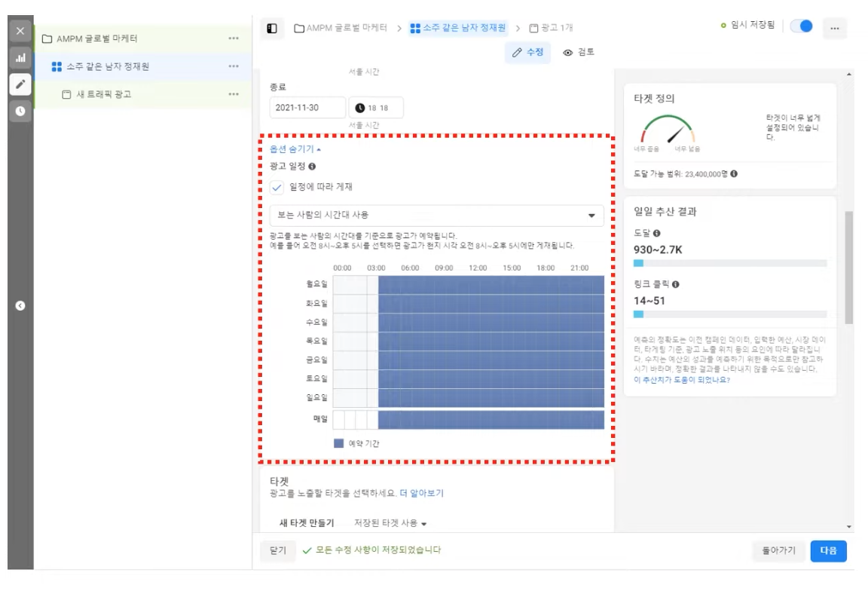Open the 더 알아보기 link
Viewport: 868px width, 591px height.
coord(421,493)
